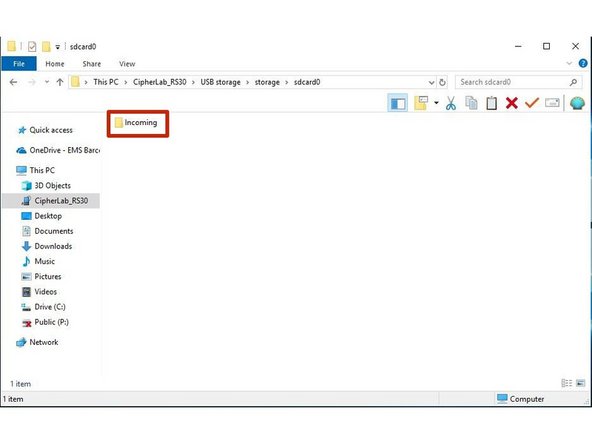Switch to details view layout icon

566,384
